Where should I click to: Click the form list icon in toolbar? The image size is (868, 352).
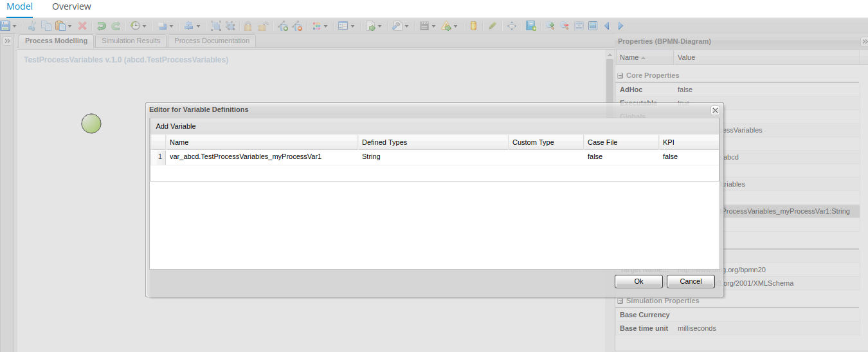tap(343, 26)
